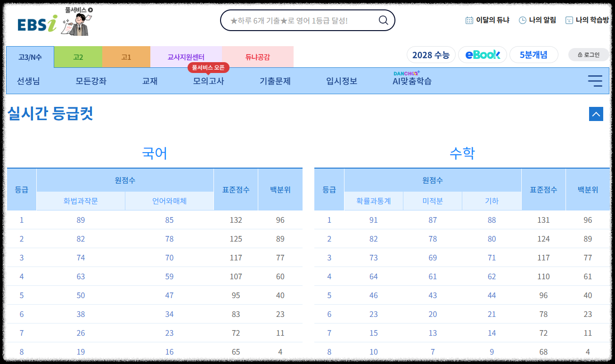Image resolution: width=615 pixels, height=364 pixels.
Task: Click the 2028 수능 button
Action: [431, 54]
